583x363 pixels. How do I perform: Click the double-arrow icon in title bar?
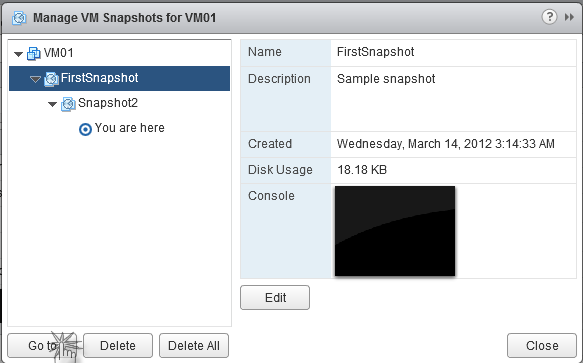click(569, 17)
